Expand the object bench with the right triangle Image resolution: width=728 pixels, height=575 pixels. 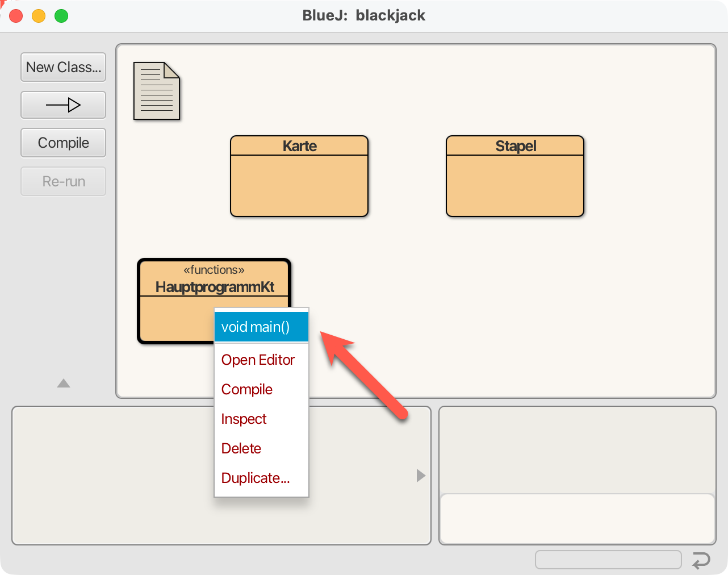[x=421, y=476]
